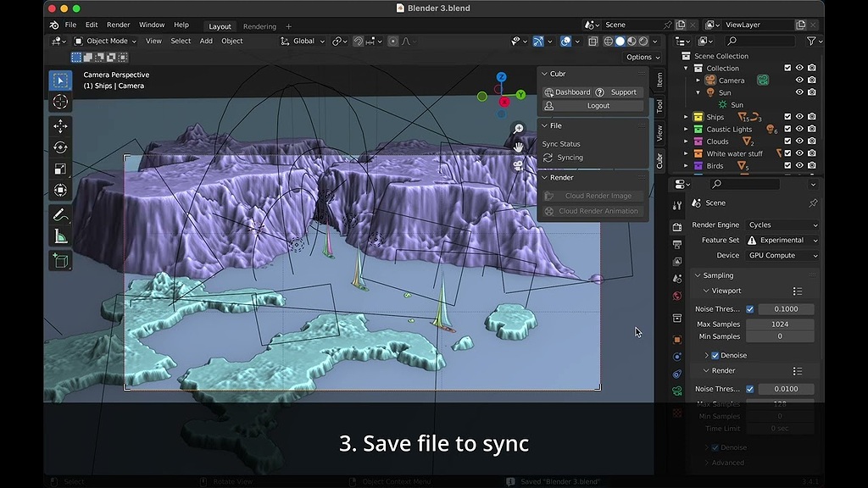Hide the Camera in viewport

799,80
